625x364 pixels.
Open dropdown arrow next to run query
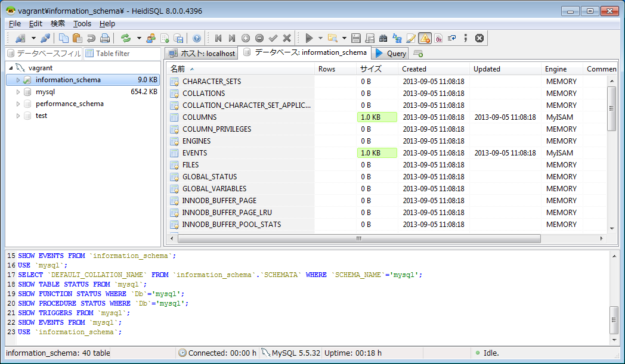pos(320,38)
